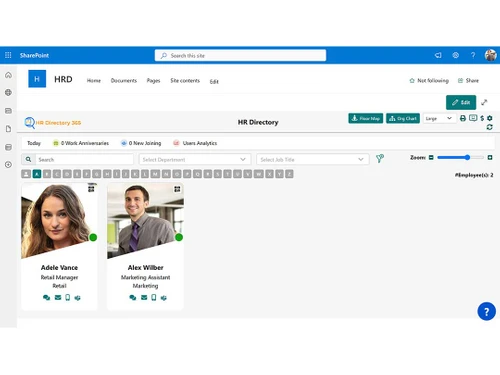The image size is (500, 375).
Task: Open Teams for Adele Vance
Action: pyautogui.click(x=77, y=298)
